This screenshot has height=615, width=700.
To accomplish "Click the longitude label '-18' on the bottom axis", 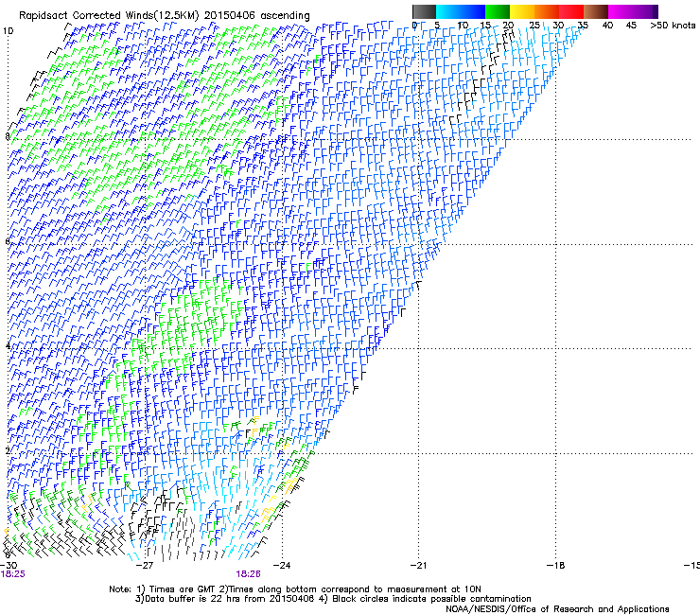I will [556, 566].
